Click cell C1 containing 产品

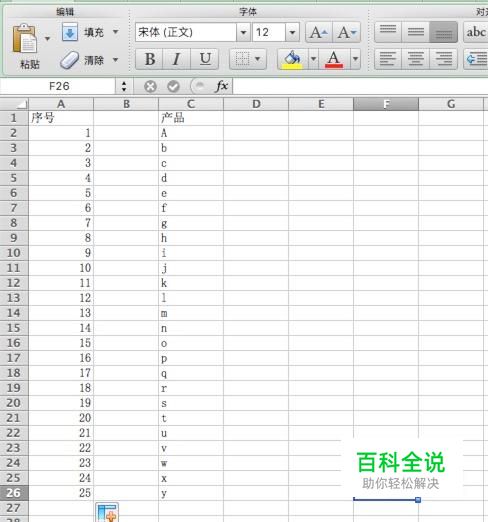pyautogui.click(x=191, y=118)
